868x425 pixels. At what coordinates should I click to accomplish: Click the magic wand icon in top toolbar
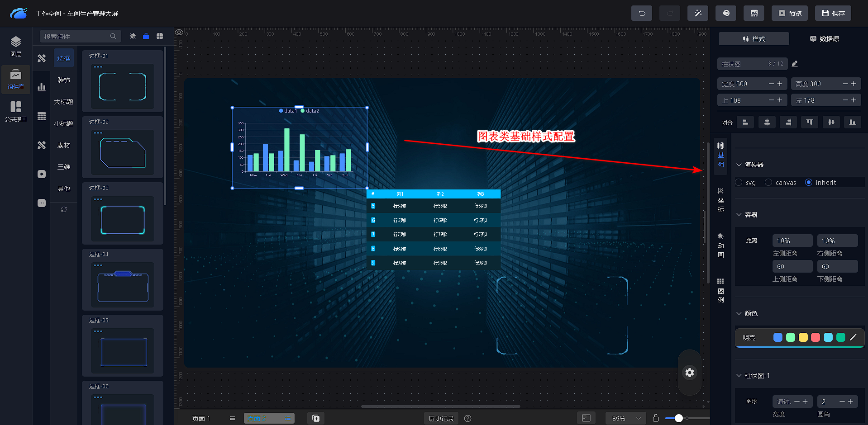pos(697,13)
